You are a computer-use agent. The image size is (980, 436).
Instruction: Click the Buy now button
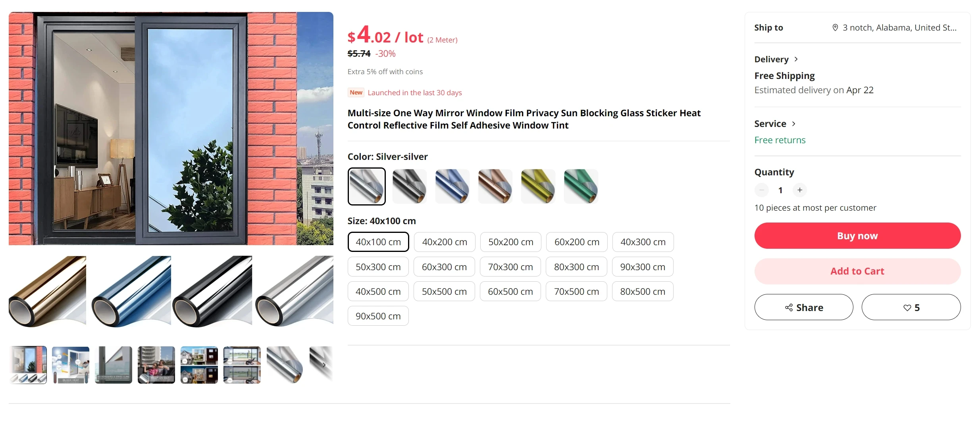pos(857,236)
